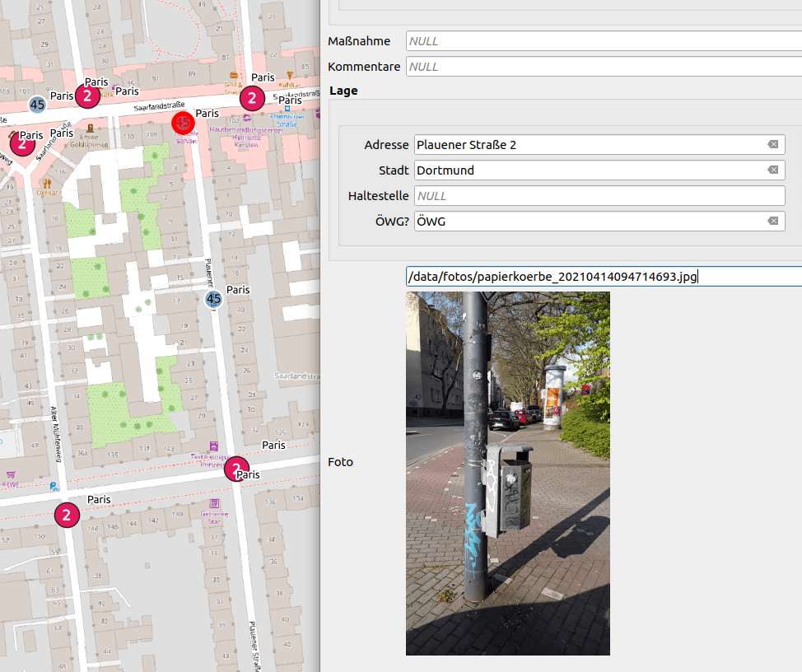Select the blue 45 marker left on Saarlandstraße
The height and width of the screenshot is (672, 802).
[37, 105]
